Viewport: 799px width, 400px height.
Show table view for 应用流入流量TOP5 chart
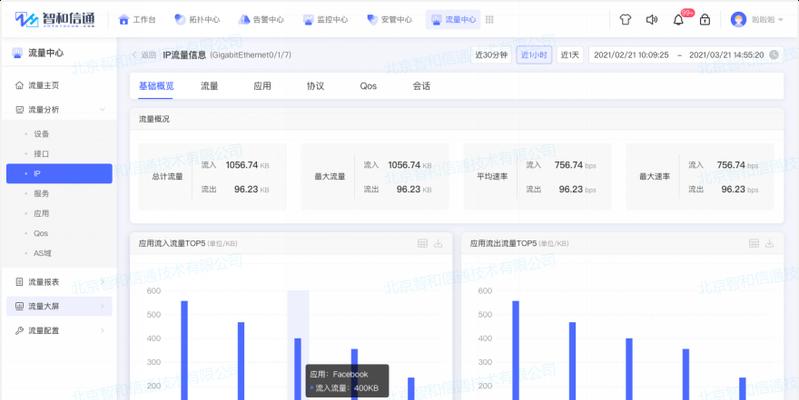pyautogui.click(x=422, y=244)
